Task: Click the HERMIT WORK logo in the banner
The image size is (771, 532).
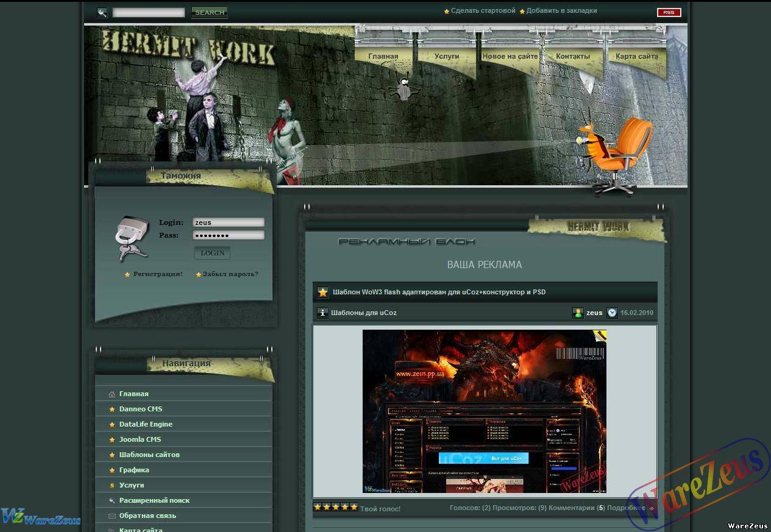Action: click(x=188, y=48)
